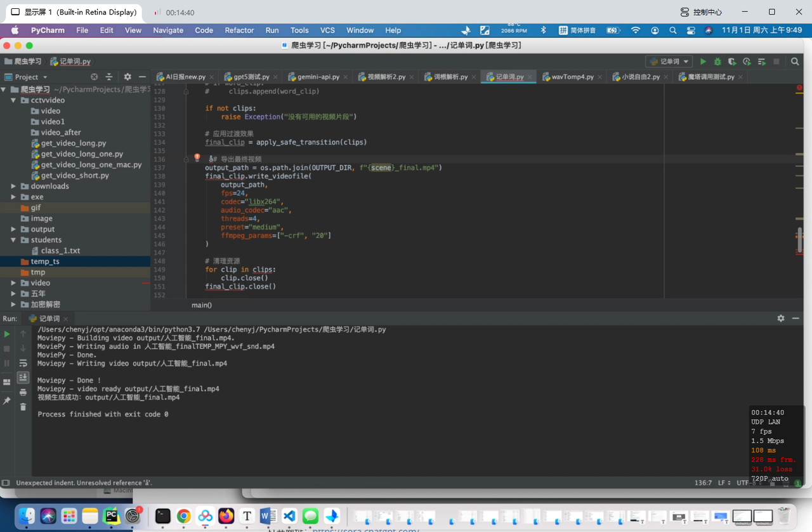Clear the Run console with trash icon
This screenshot has width=812, height=532.
point(23,407)
